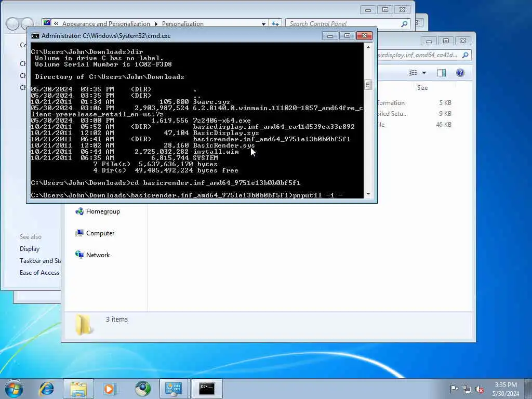Close the cmd.exe window
This screenshot has width=532, height=399.
[x=364, y=36]
